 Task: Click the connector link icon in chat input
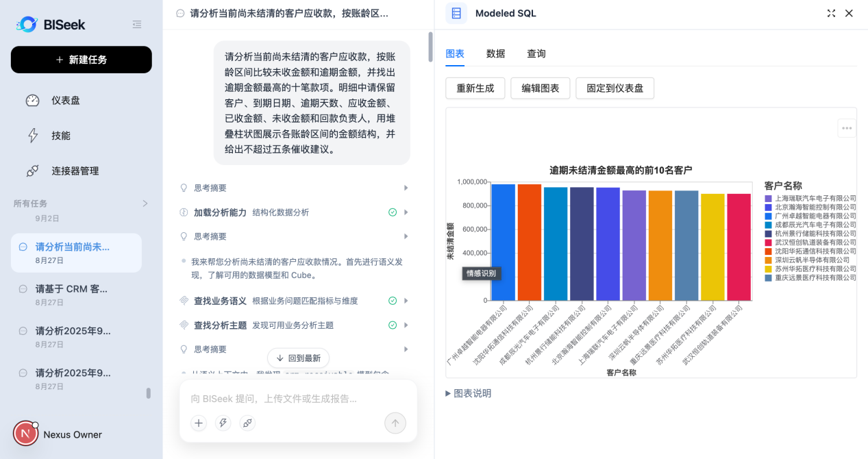[x=247, y=423]
